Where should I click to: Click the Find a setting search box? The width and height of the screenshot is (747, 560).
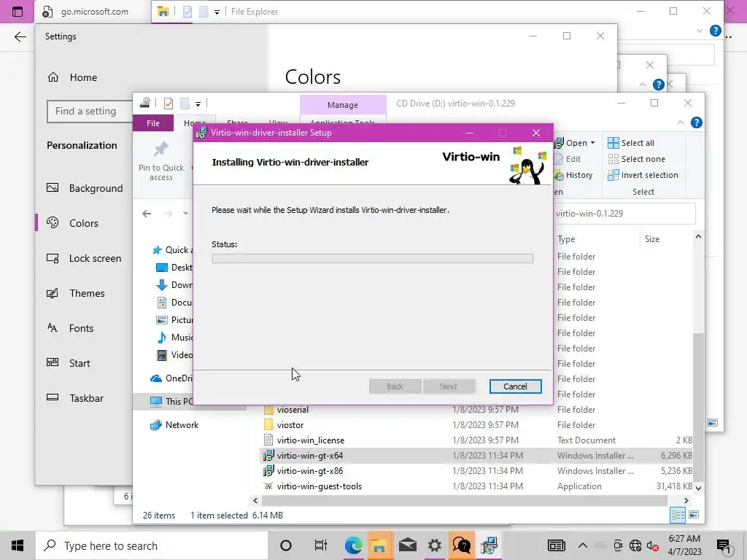tap(90, 111)
